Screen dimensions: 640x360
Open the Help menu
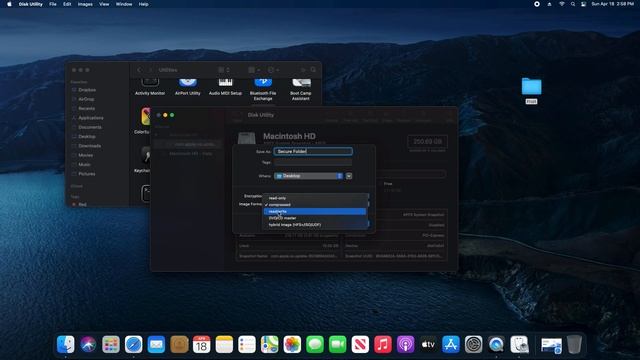(143, 4)
